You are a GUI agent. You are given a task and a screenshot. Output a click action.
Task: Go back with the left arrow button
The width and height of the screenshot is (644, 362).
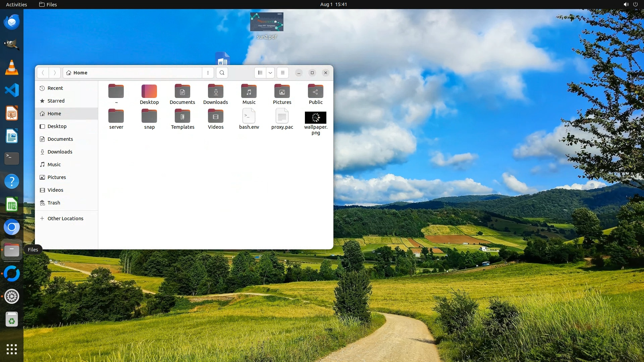tap(43, 73)
